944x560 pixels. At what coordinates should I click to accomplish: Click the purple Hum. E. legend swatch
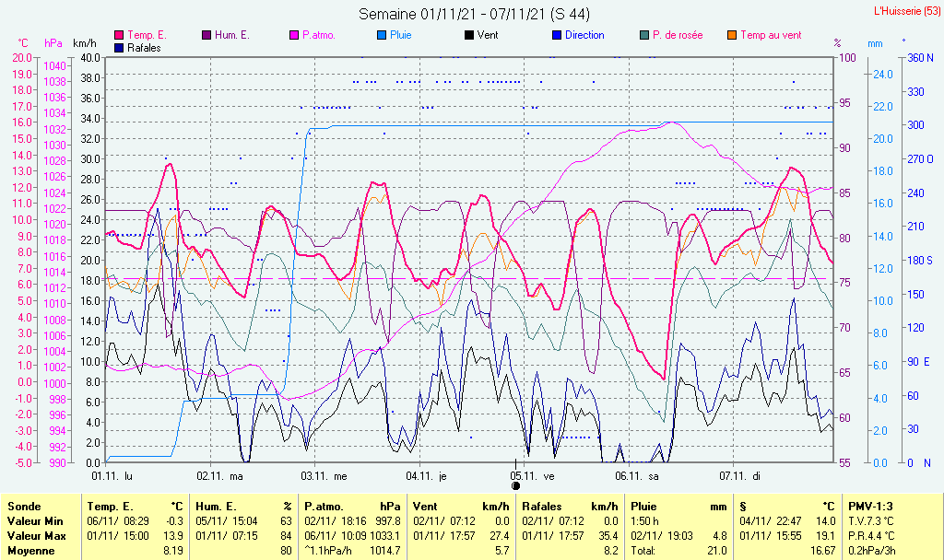pos(206,36)
